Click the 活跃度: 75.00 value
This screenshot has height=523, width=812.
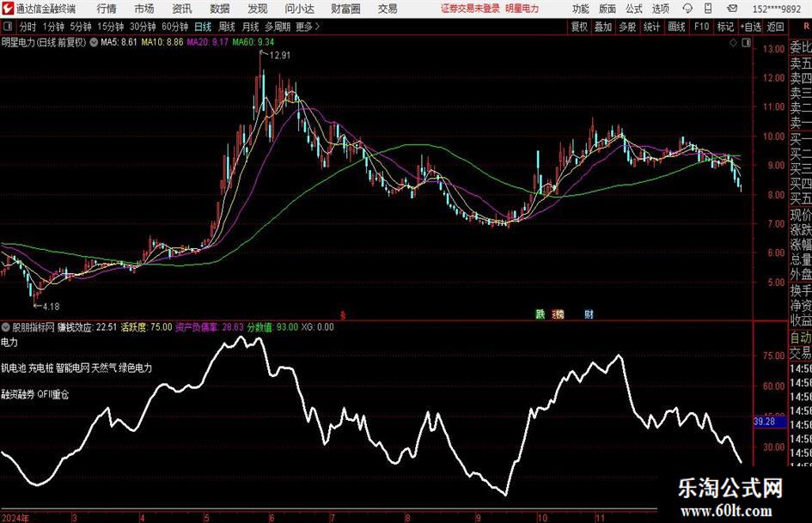[x=147, y=326]
